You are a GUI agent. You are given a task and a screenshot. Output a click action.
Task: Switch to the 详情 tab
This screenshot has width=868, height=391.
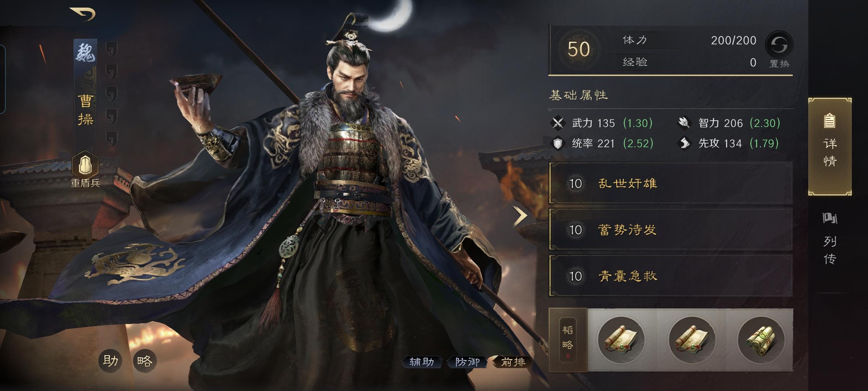point(830,146)
